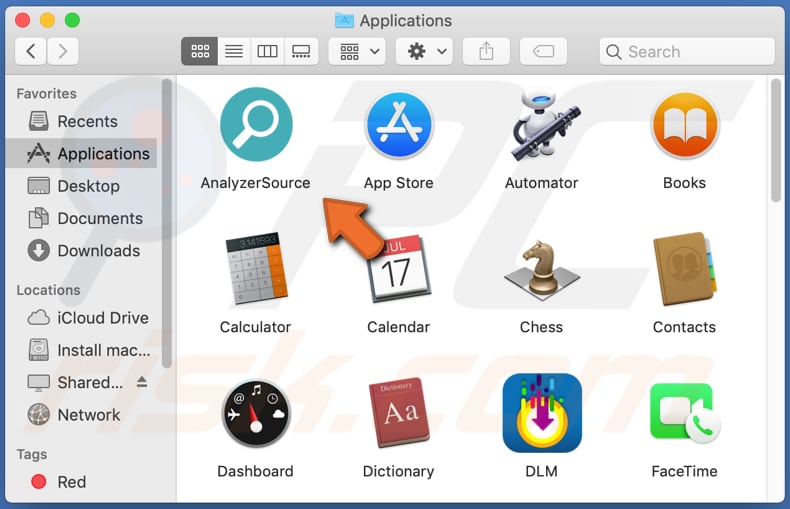Screen dimensions: 790x509
Task: Close the Finder window with red button
Action: [23, 20]
